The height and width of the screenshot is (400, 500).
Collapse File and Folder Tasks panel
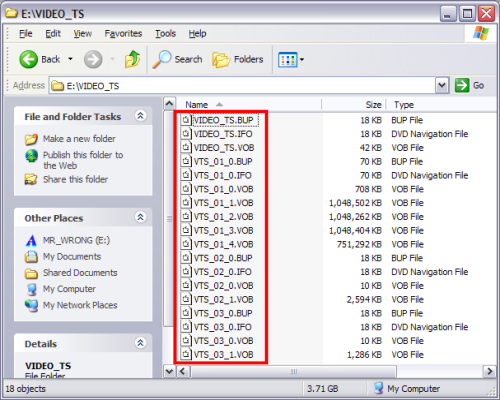click(140, 116)
